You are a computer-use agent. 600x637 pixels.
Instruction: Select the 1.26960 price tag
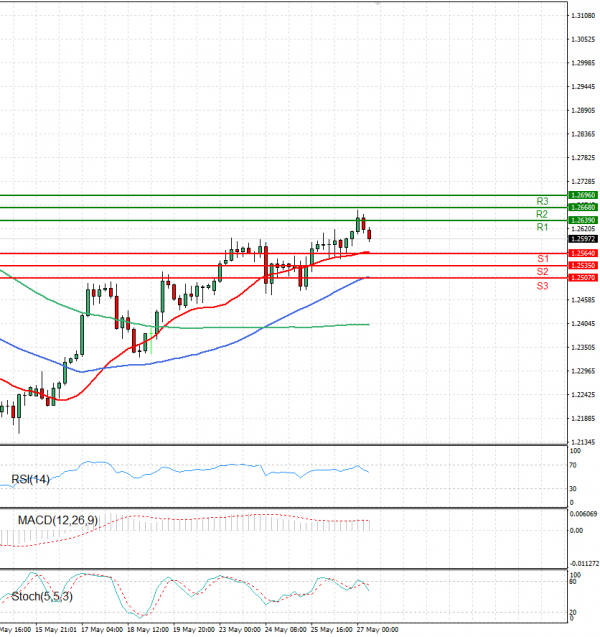(583, 195)
